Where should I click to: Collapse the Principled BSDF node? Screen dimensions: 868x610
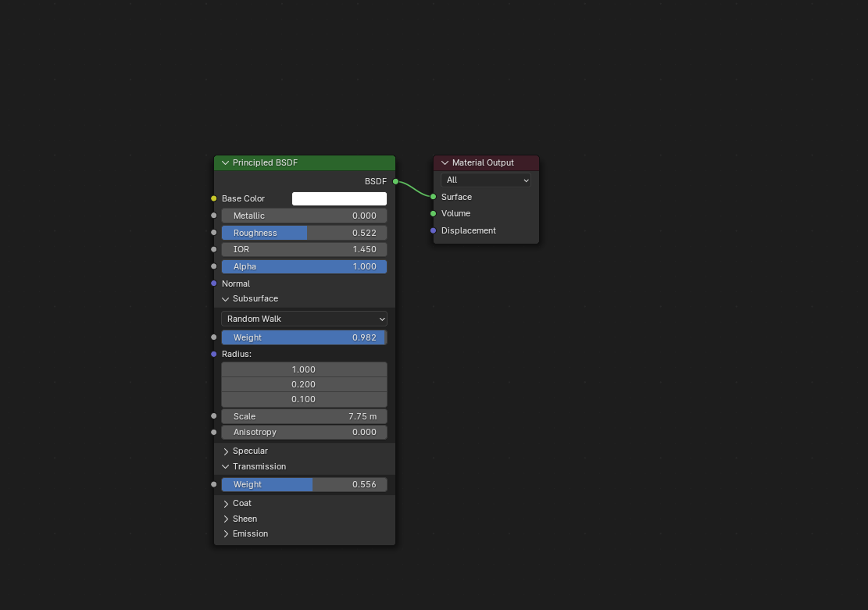225,162
